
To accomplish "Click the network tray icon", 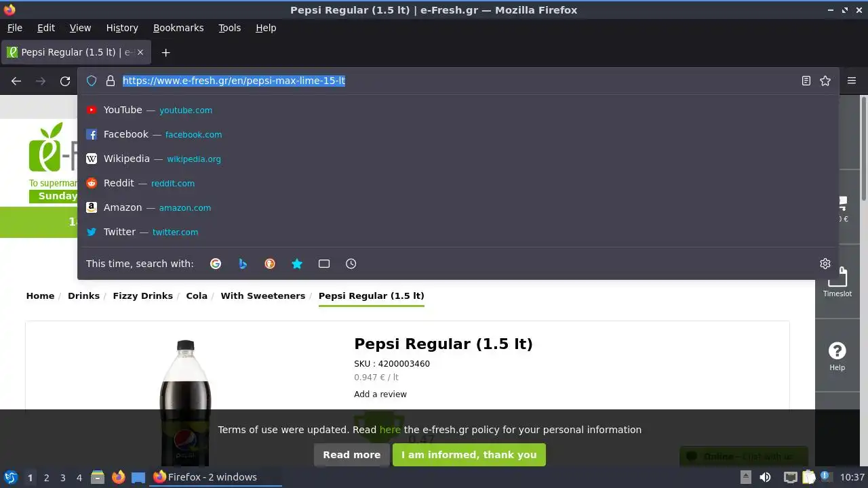I will click(790, 477).
